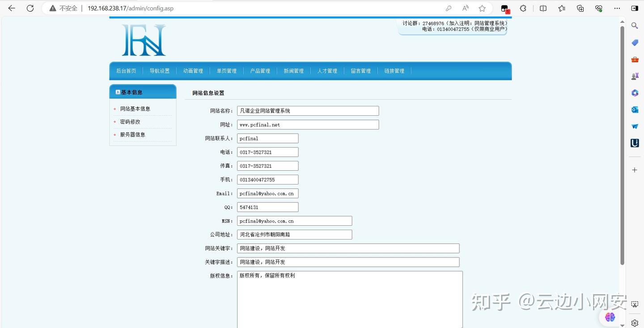This screenshot has width=644, height=328.
Task: Open Collections from the toolbar
Action: coord(580,8)
